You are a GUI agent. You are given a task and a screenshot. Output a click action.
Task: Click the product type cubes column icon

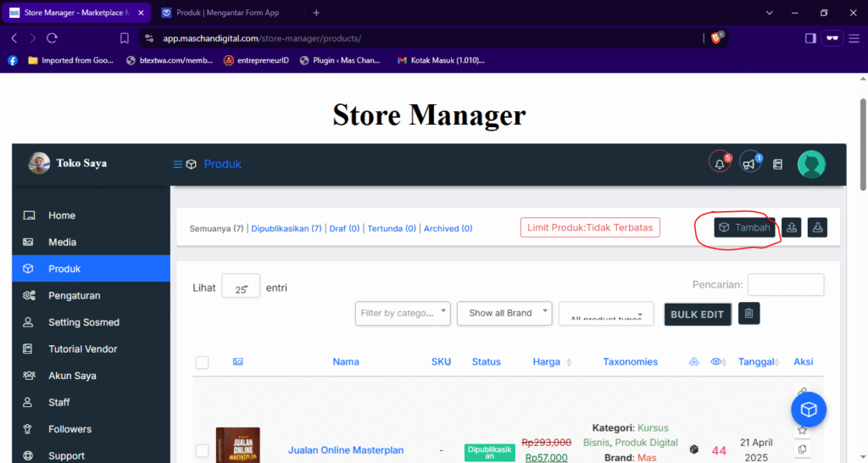click(x=693, y=361)
